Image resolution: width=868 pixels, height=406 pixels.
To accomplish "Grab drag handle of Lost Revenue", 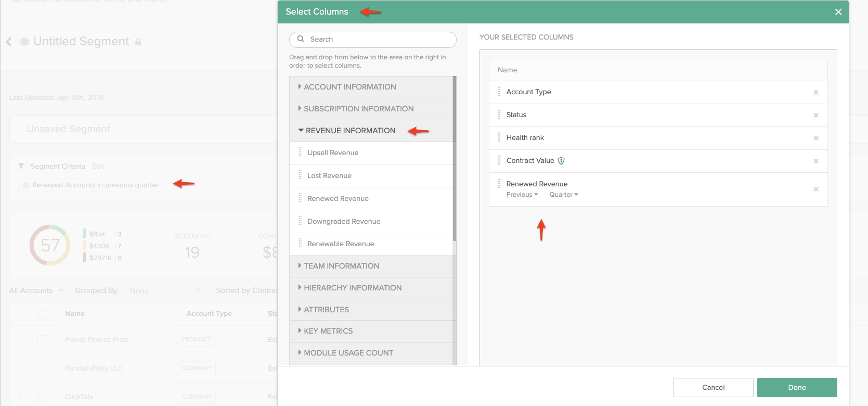I will [300, 175].
